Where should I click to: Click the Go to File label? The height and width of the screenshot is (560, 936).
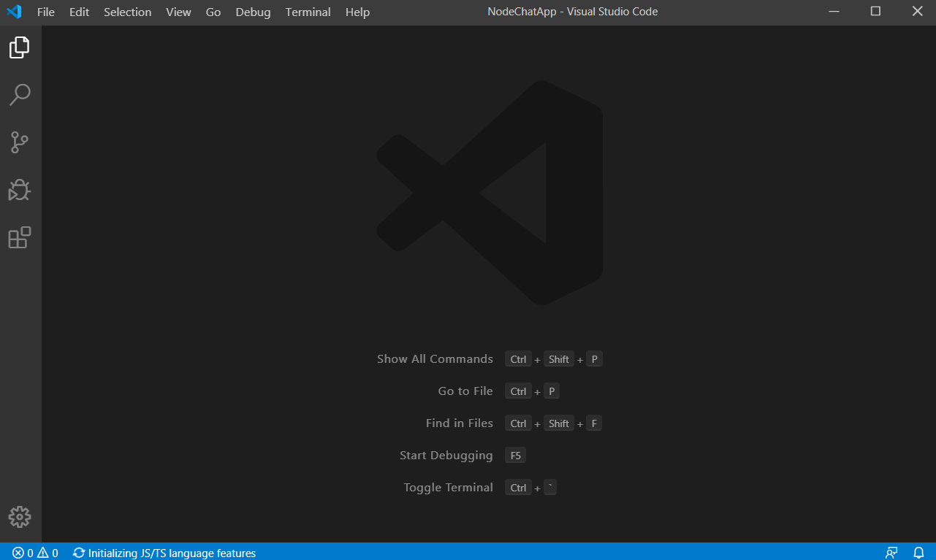pyautogui.click(x=465, y=391)
